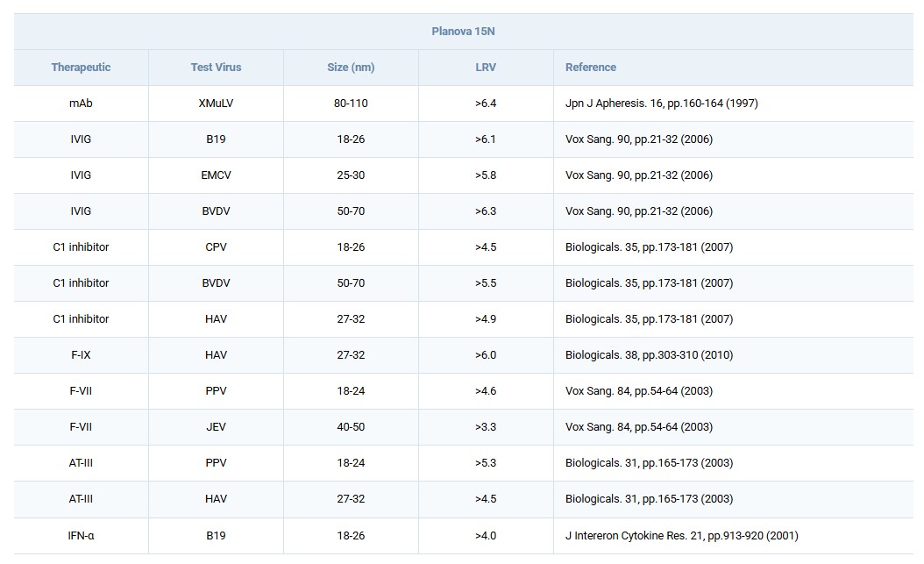Click the F-IX therapeutic cell
Screen dimensions: 924x564
81,355
